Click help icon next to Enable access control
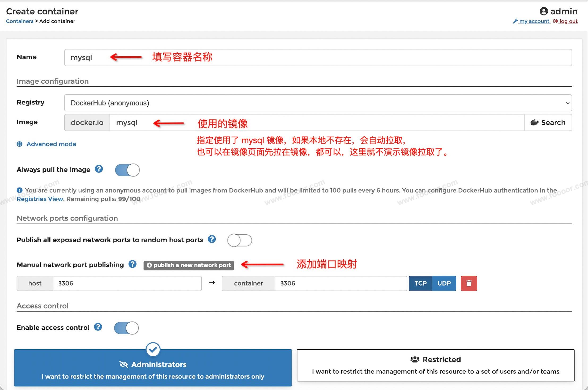 98,327
